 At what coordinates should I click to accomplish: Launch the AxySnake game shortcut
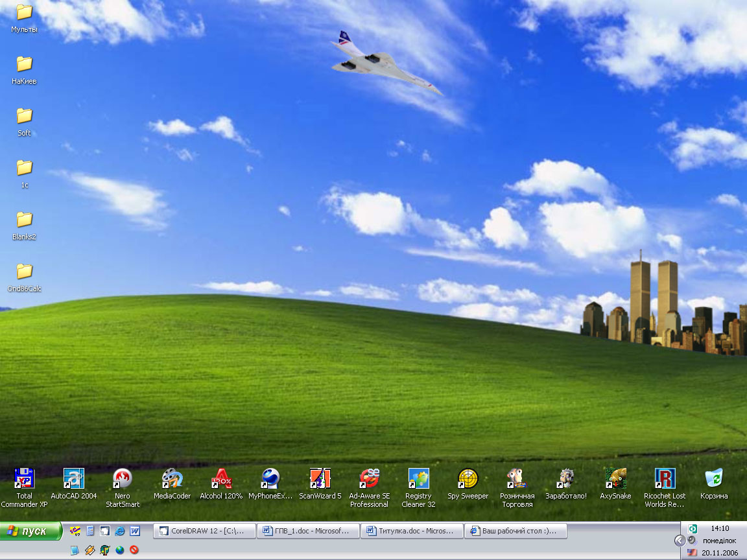(x=615, y=484)
